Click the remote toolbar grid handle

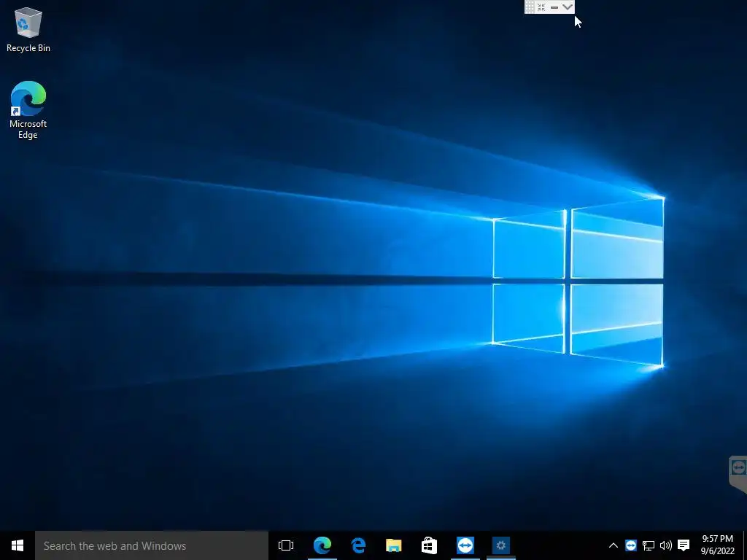tap(530, 7)
